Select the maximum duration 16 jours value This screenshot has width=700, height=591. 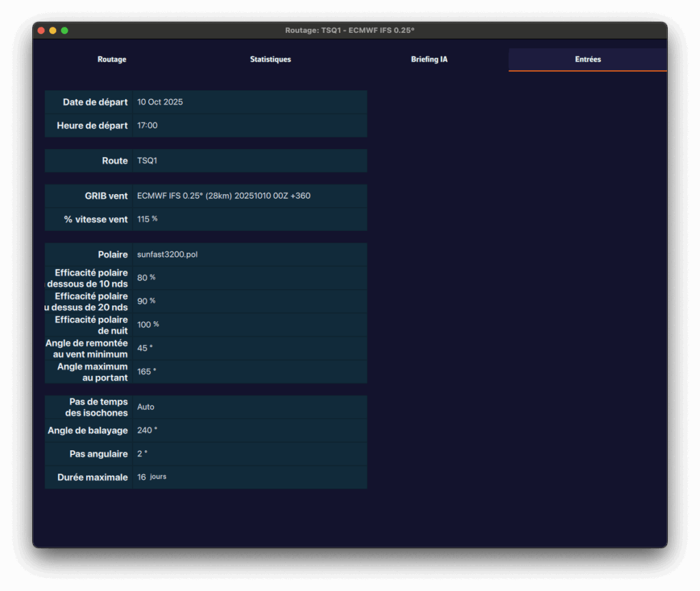tap(152, 477)
